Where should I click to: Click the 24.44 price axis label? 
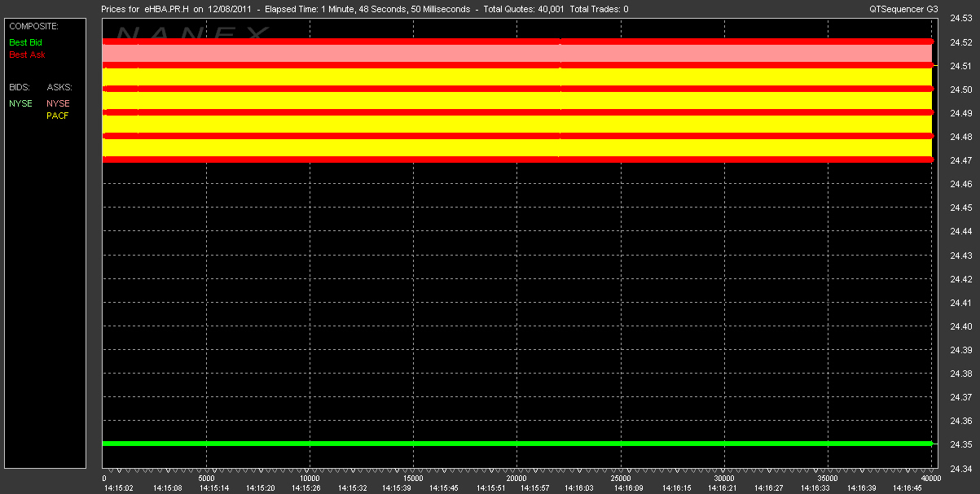960,232
